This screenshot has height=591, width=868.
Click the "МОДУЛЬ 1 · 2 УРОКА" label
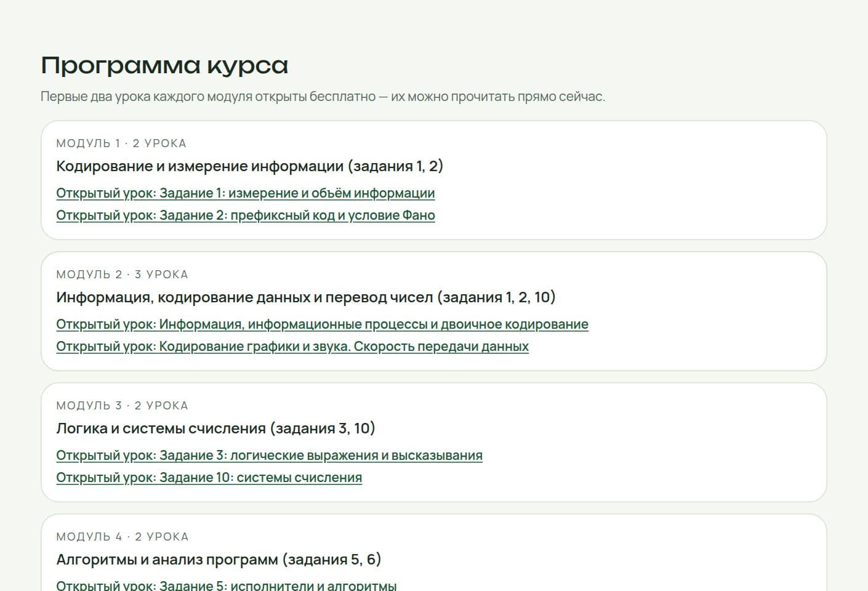point(121,143)
